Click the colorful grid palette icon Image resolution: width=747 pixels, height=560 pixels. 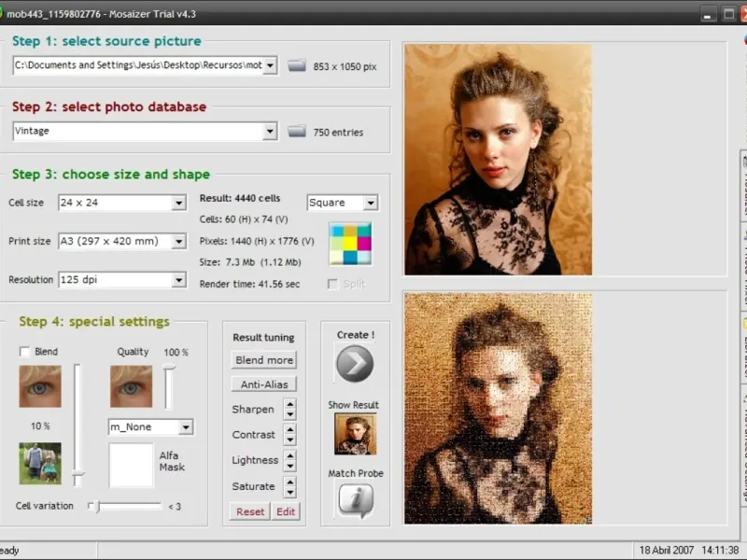[x=350, y=244]
